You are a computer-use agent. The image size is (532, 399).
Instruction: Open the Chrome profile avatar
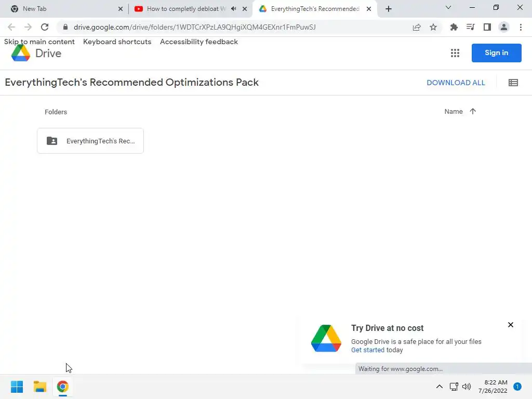pyautogui.click(x=504, y=27)
